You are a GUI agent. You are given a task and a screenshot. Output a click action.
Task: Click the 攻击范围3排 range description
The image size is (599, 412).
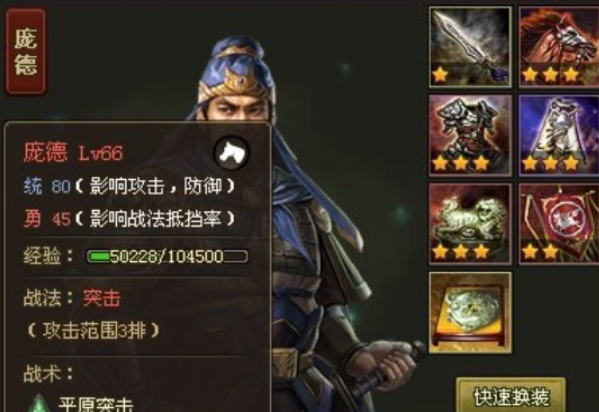[93, 331]
